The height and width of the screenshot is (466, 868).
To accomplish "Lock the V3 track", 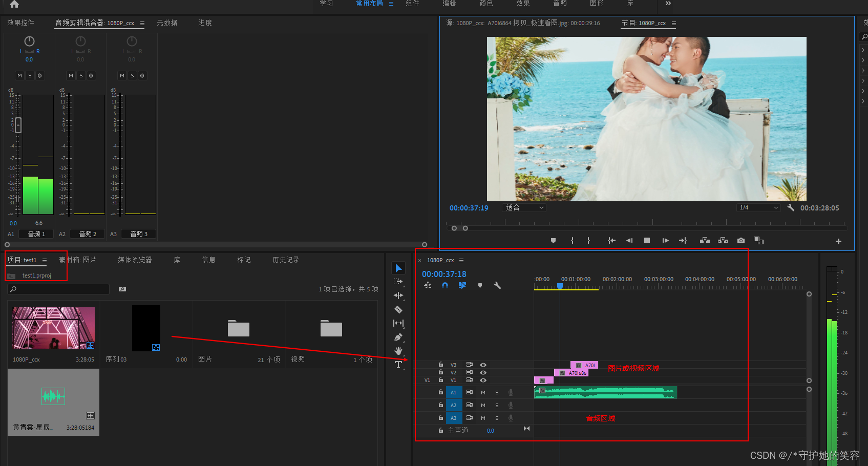I will pos(440,365).
